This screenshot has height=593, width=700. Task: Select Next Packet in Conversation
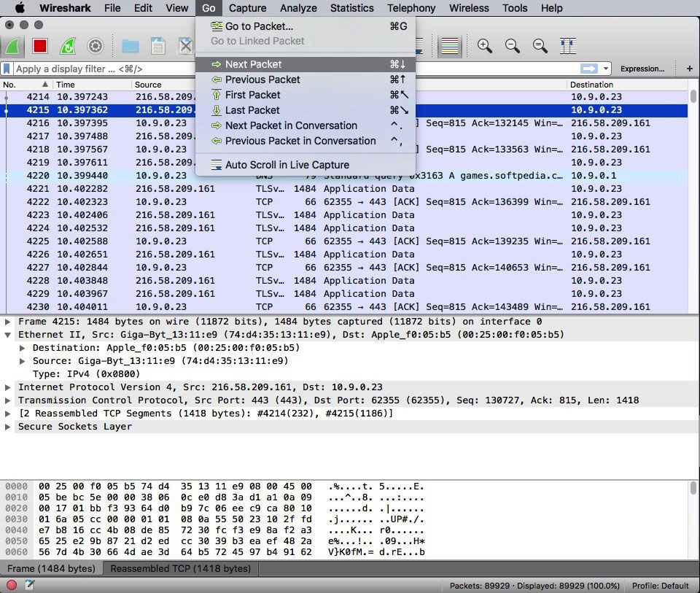point(306,125)
